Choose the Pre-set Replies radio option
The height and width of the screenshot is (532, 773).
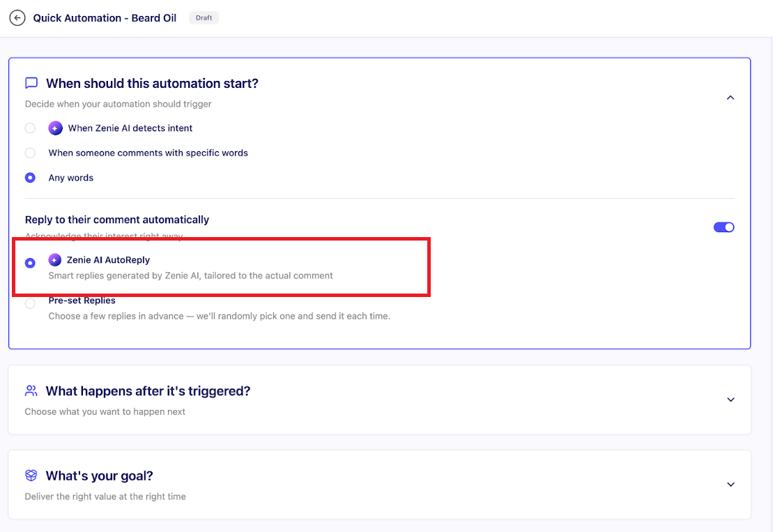(x=30, y=303)
